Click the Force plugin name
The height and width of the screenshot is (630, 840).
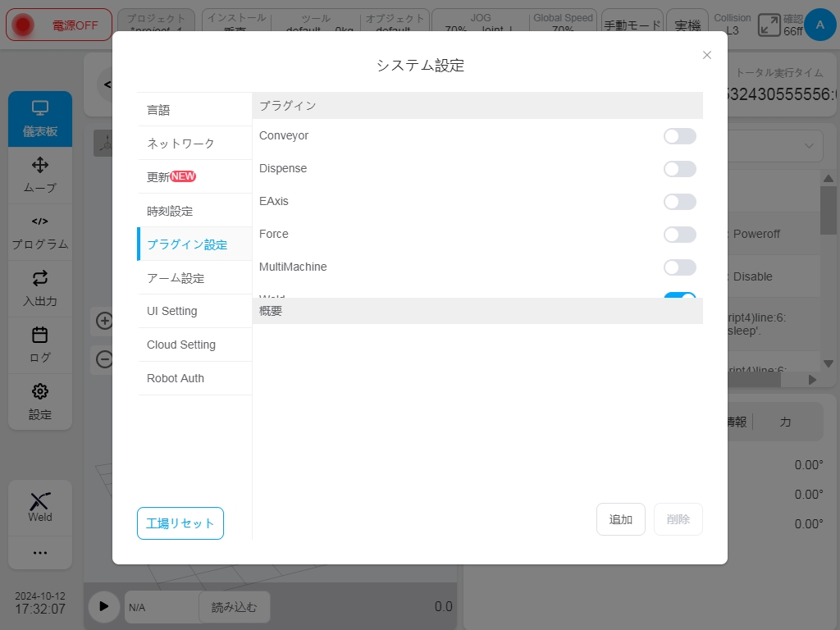coord(274,234)
